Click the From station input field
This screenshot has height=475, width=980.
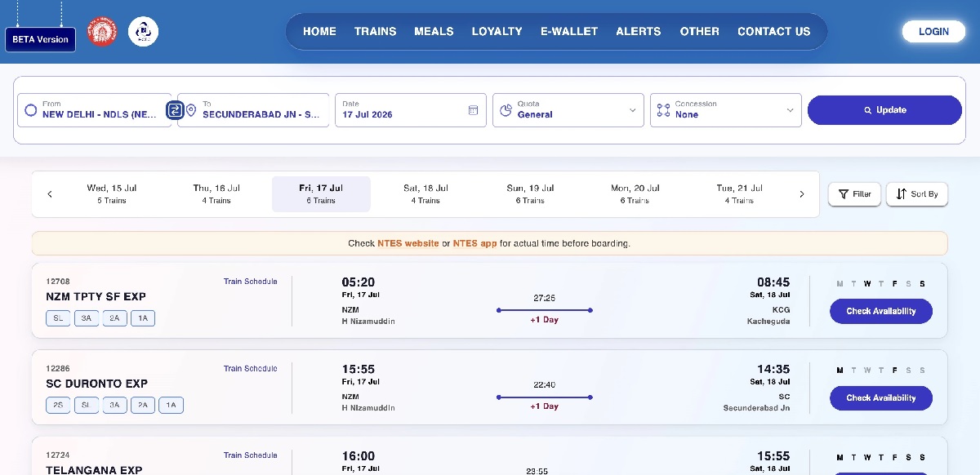coord(95,110)
